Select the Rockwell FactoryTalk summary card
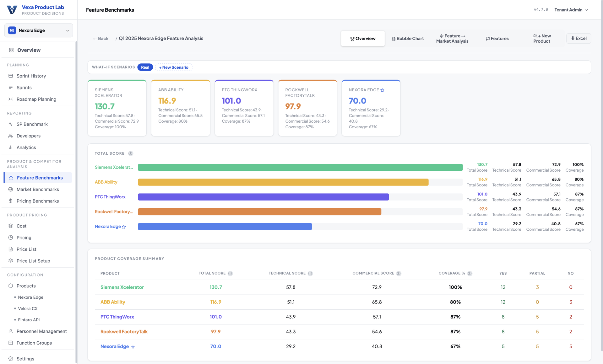The height and width of the screenshot is (364, 603). [307, 108]
